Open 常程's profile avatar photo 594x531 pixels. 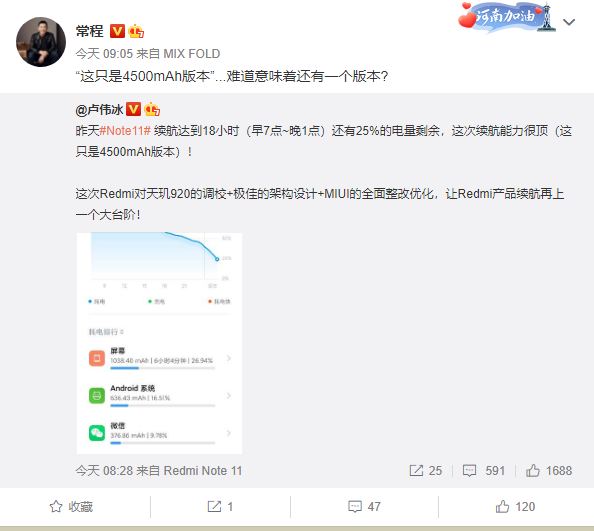(41, 42)
